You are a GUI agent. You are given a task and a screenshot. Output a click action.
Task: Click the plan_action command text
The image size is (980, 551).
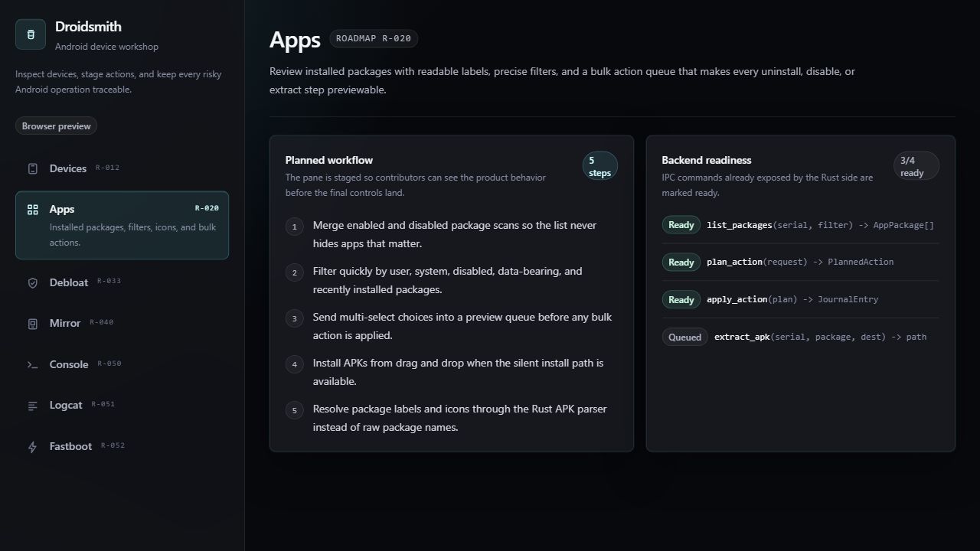[800, 262]
